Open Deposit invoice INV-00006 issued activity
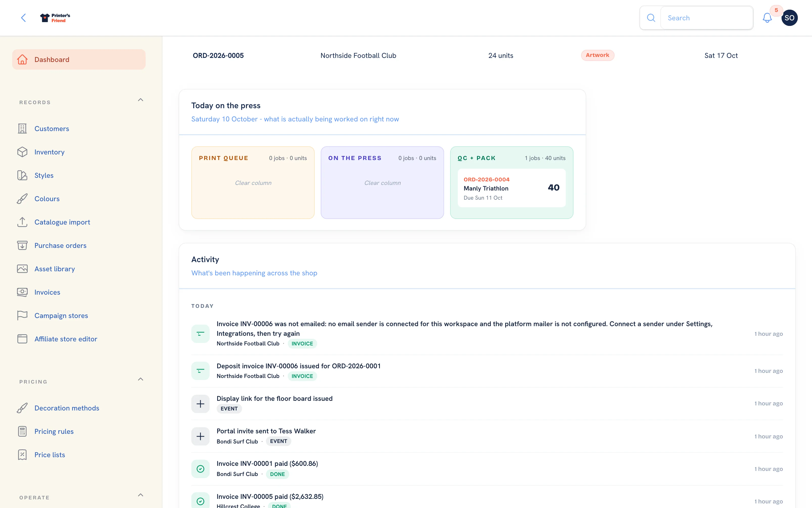Viewport: 812px width, 508px height. click(487, 371)
